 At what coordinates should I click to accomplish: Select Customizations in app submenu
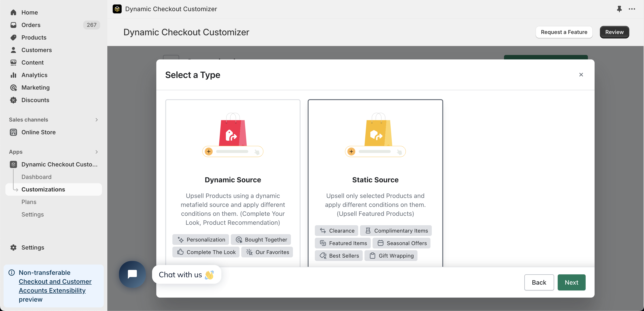(x=53, y=189)
